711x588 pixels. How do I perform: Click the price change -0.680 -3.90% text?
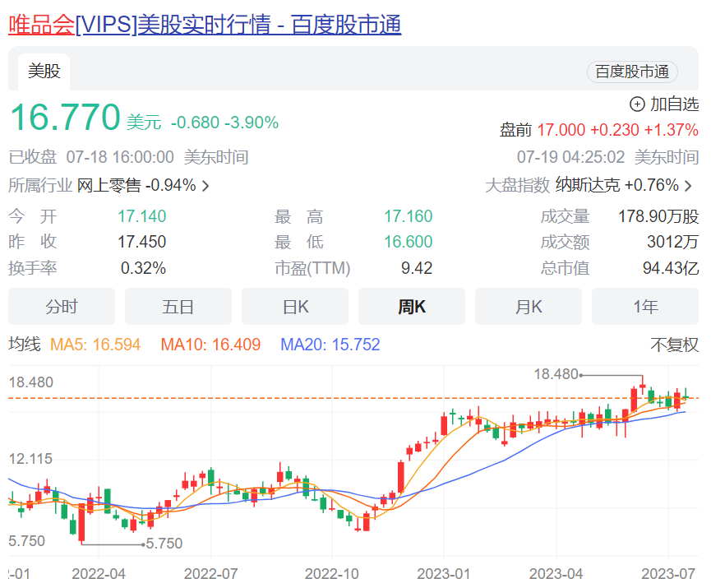coord(225,123)
